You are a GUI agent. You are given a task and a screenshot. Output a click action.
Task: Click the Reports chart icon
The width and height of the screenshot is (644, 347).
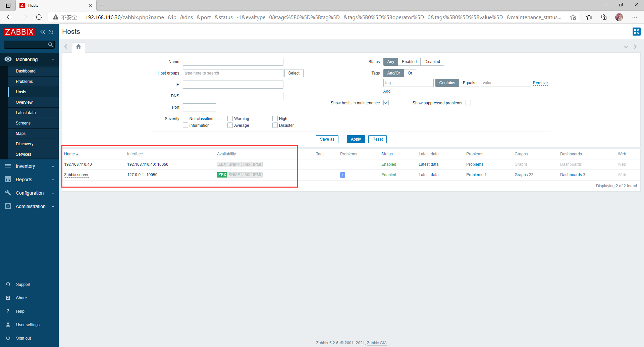point(8,180)
